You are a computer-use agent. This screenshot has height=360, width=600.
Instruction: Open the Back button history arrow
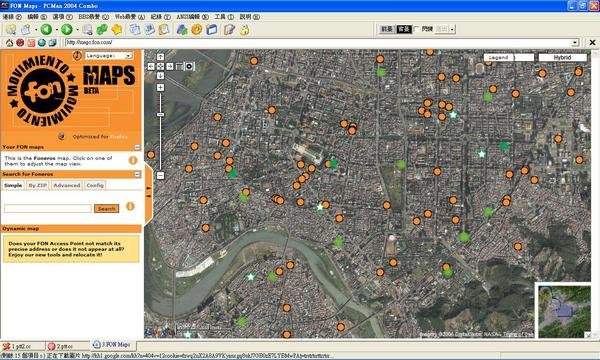[x=57, y=30]
